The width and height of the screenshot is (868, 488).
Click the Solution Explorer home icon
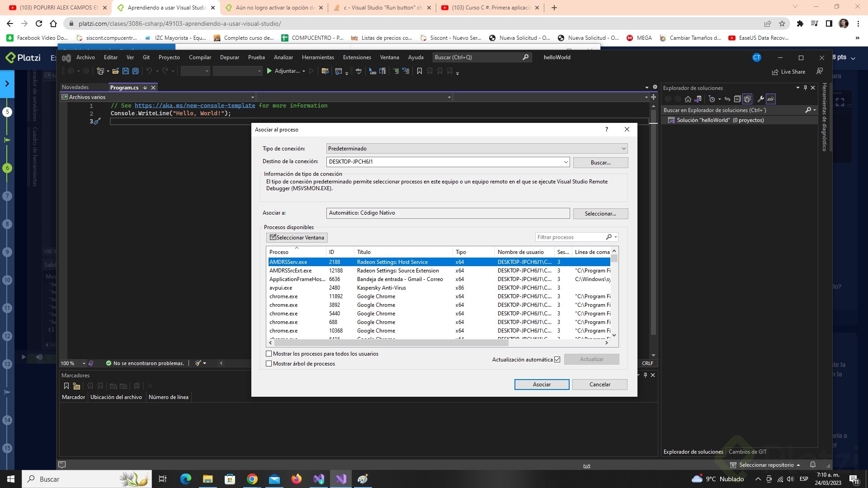[x=688, y=99]
